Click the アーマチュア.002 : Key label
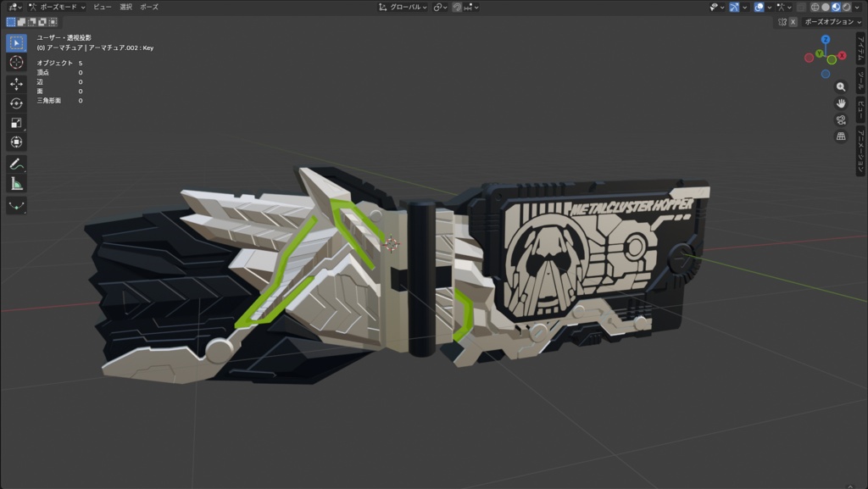The width and height of the screenshot is (868, 489). pyautogui.click(x=120, y=47)
